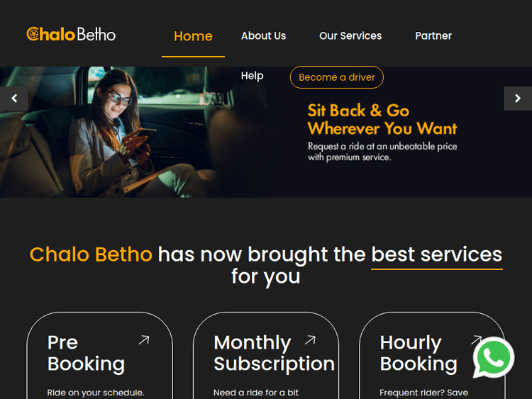Screen dimensions: 532x399
Task: Open the Monthly Subscription heading
Action: click(x=274, y=353)
